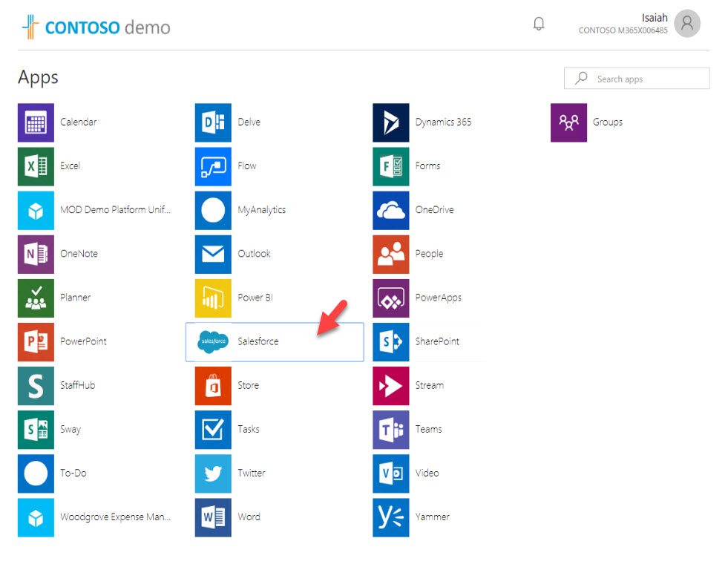Open the Tasks checkmark icon
The width and height of the screenshot is (728, 564).
click(x=213, y=430)
